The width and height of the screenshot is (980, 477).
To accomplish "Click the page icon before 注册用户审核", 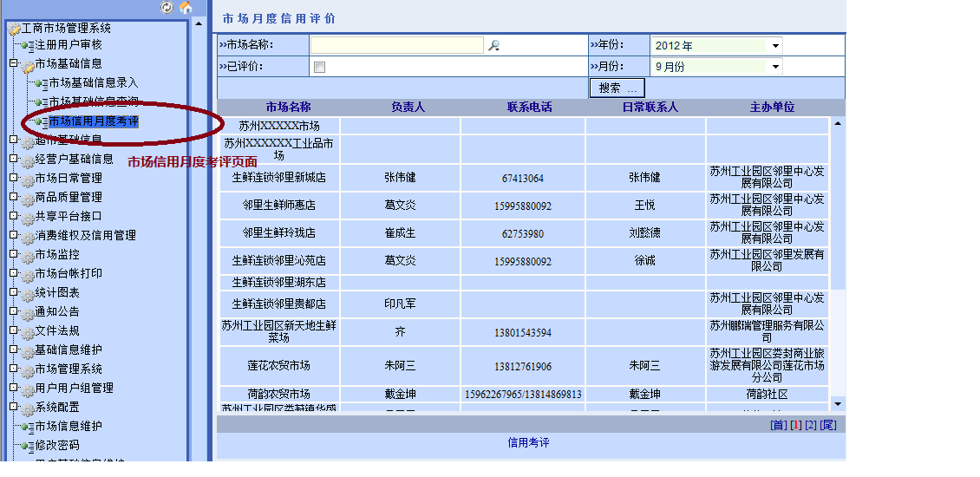I will click(x=28, y=46).
